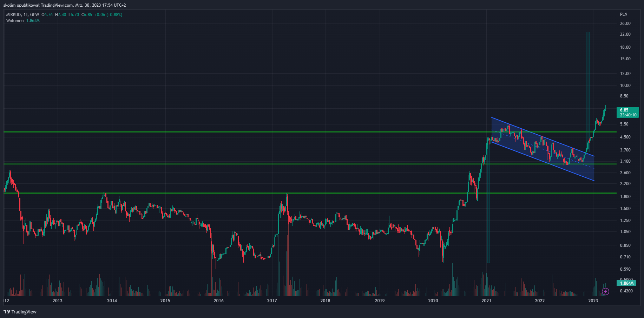Click the 18.00 price axis label
Screen dimensions: 644x318
tap(625, 47)
